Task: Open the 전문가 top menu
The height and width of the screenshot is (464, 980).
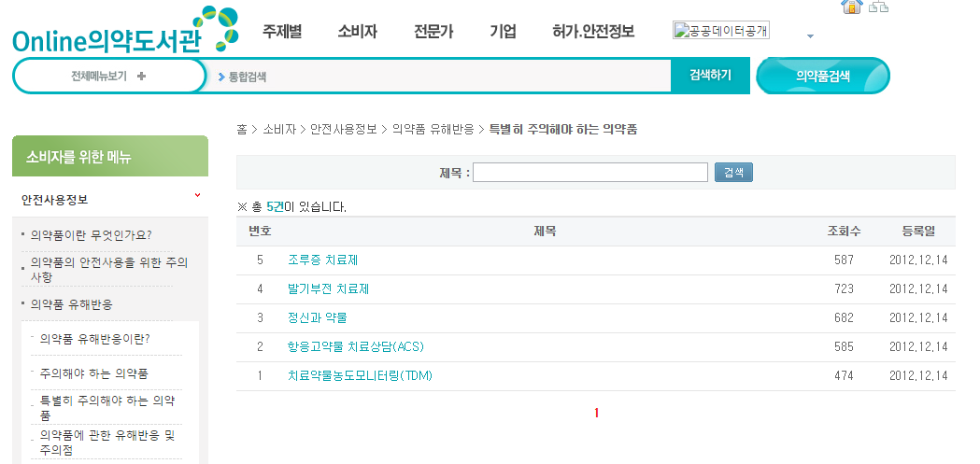Action: [433, 31]
